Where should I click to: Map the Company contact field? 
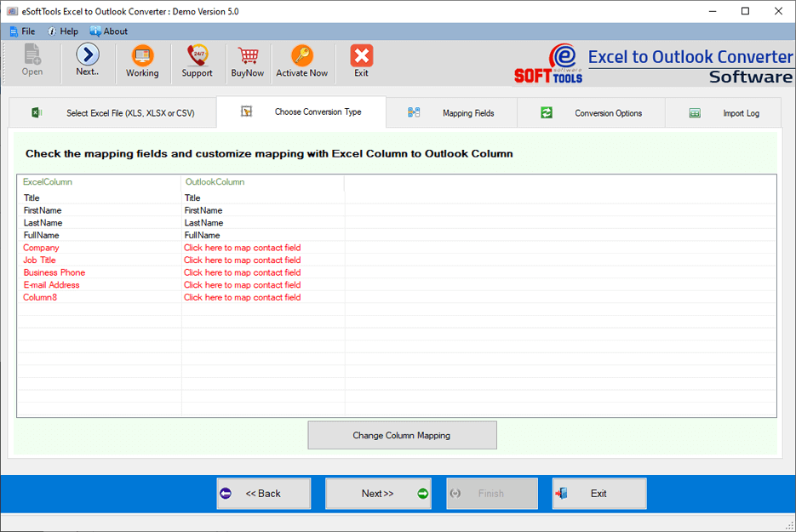pos(243,247)
